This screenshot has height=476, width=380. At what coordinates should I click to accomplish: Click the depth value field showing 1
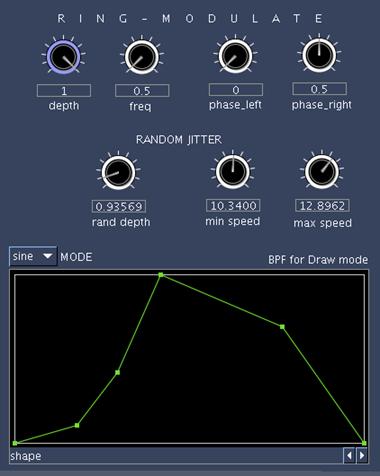tap(64, 91)
